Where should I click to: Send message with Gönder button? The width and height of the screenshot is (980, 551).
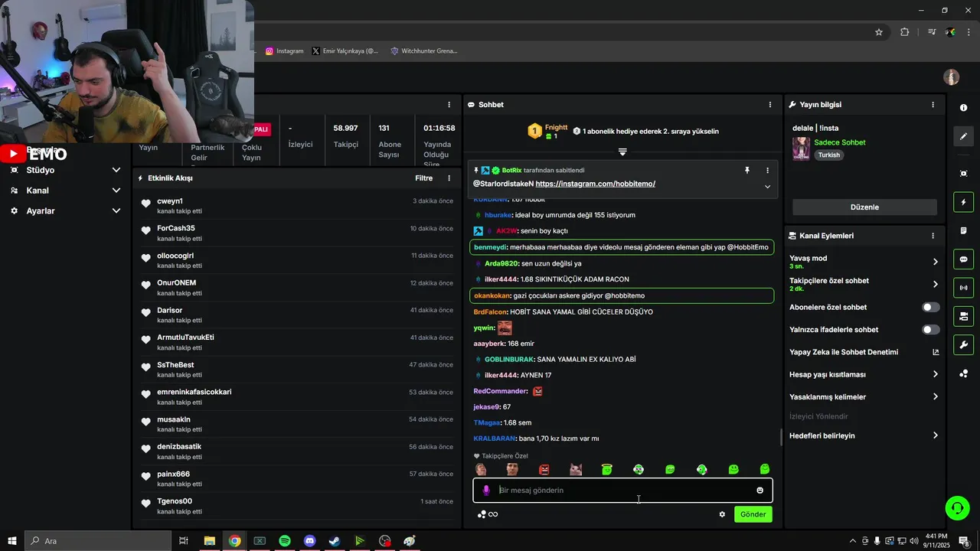[753, 514]
